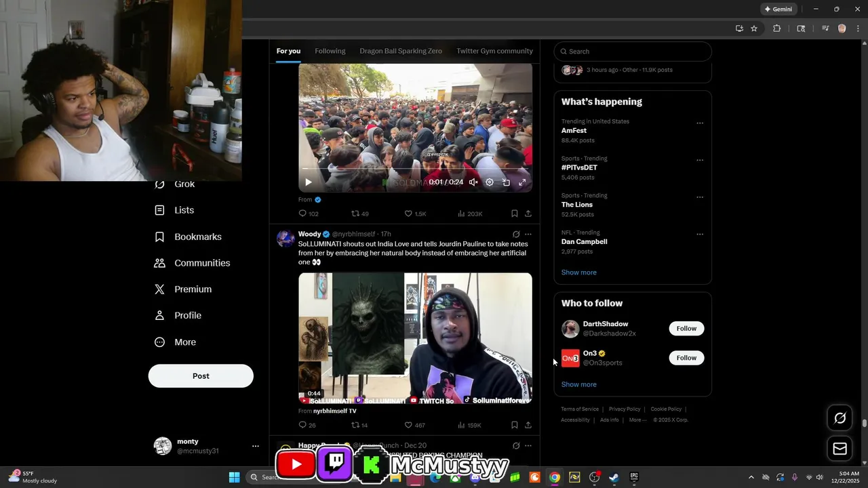Image resolution: width=868 pixels, height=488 pixels.
Task: Open Chrome three-dot menu
Action: (858, 28)
